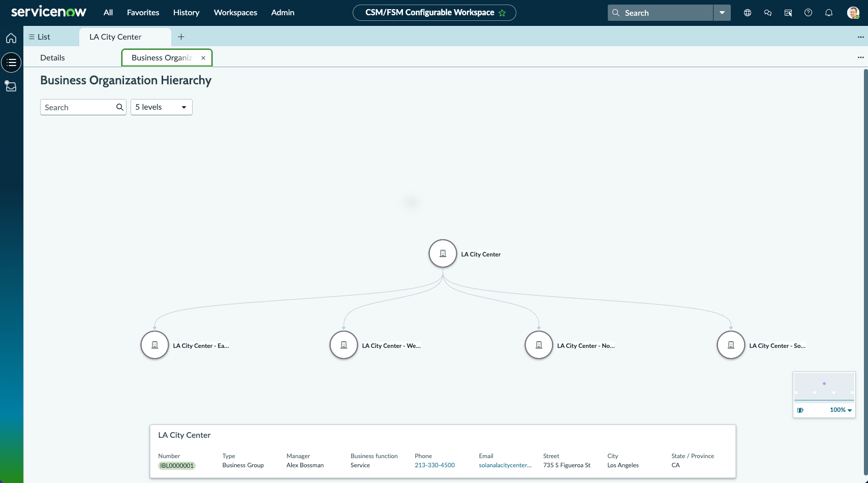
Task: Select LA City Center root node
Action: [x=443, y=253]
